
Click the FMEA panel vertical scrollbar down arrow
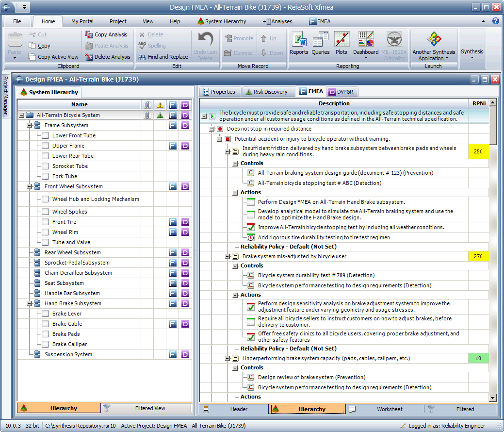click(x=493, y=398)
